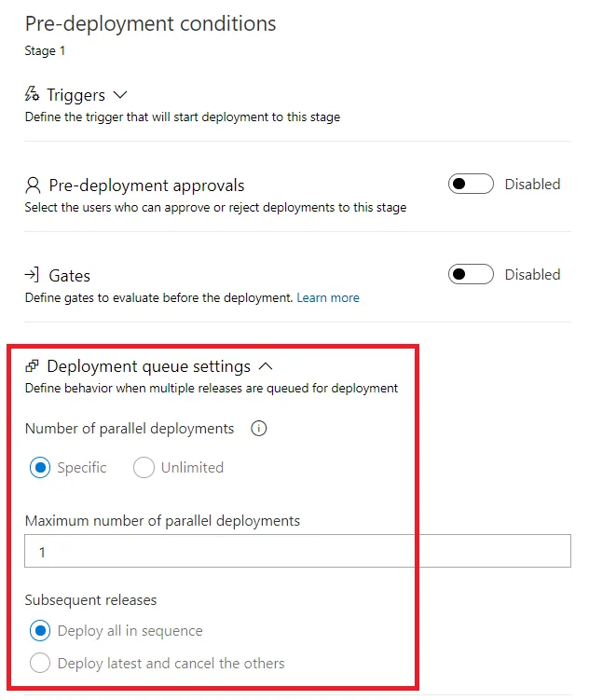Choose Deploy all in sequence option
The height and width of the screenshot is (700, 589).
point(40,630)
